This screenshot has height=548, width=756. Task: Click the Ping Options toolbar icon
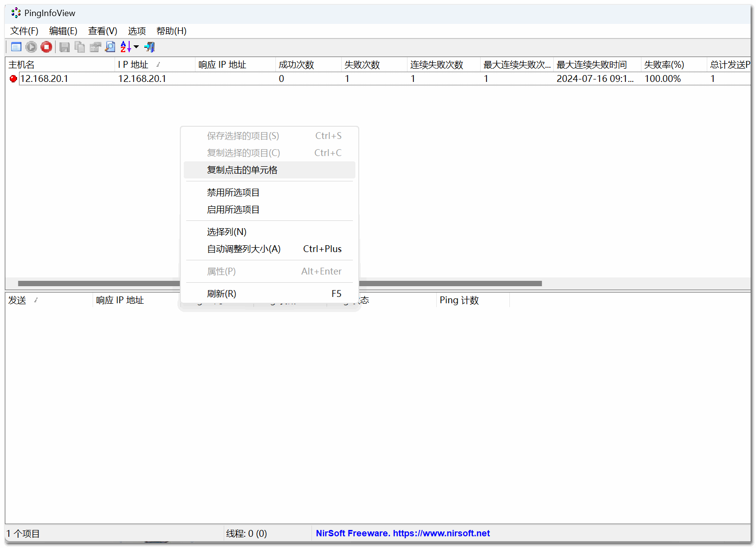click(x=16, y=47)
